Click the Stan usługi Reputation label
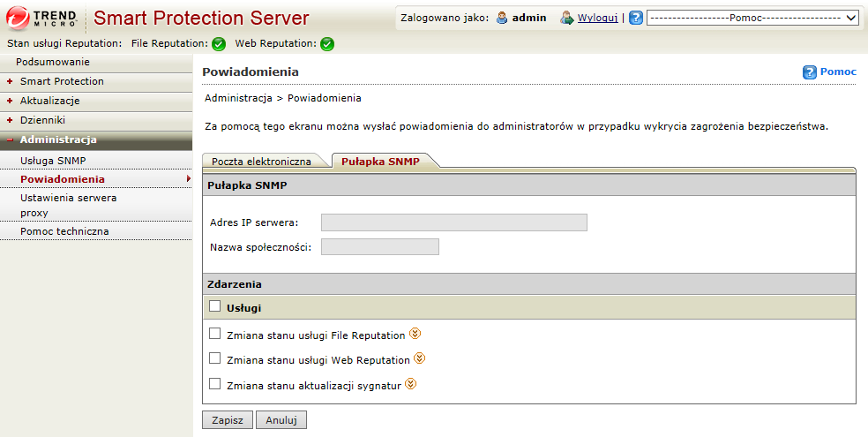Viewport: 868px width, 437px height. click(64, 43)
